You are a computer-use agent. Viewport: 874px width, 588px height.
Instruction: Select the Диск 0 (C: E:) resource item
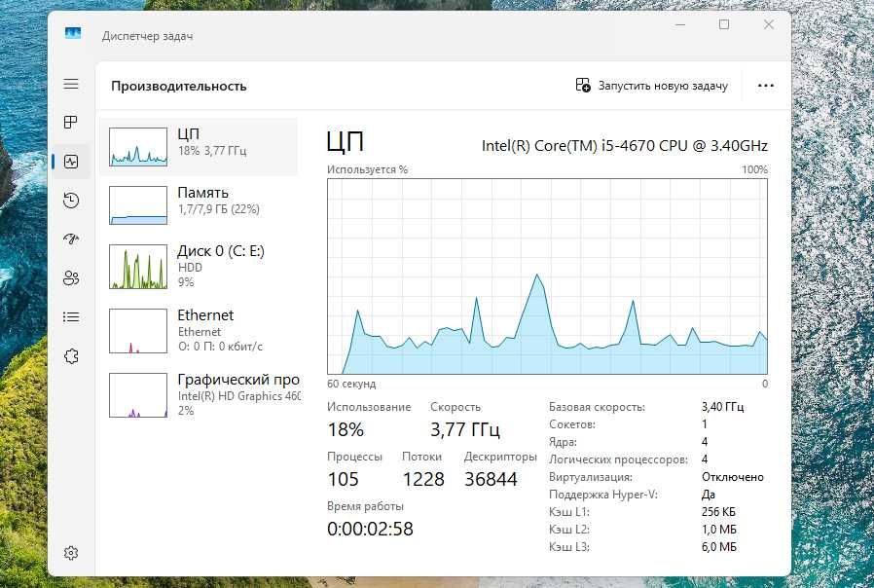[x=199, y=267]
